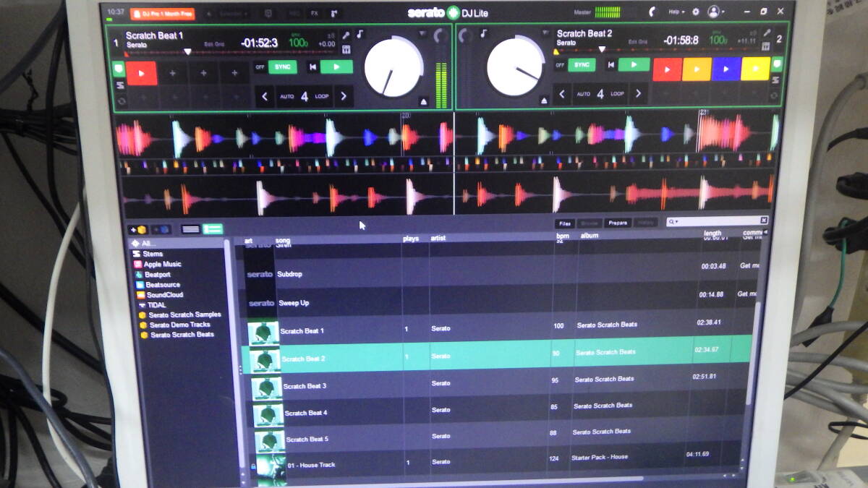The width and height of the screenshot is (868, 488).
Task: Open Beatport in the sidebar
Action: pyautogui.click(x=157, y=275)
